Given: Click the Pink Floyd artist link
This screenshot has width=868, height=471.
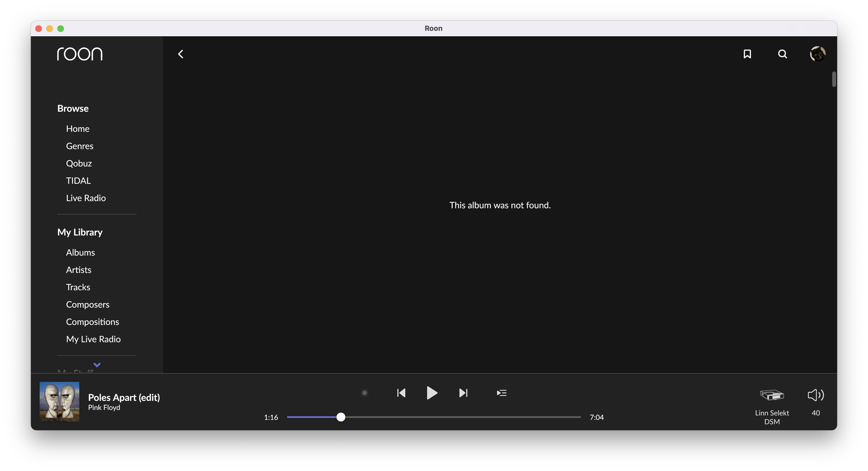Looking at the screenshot, I should 104,408.
